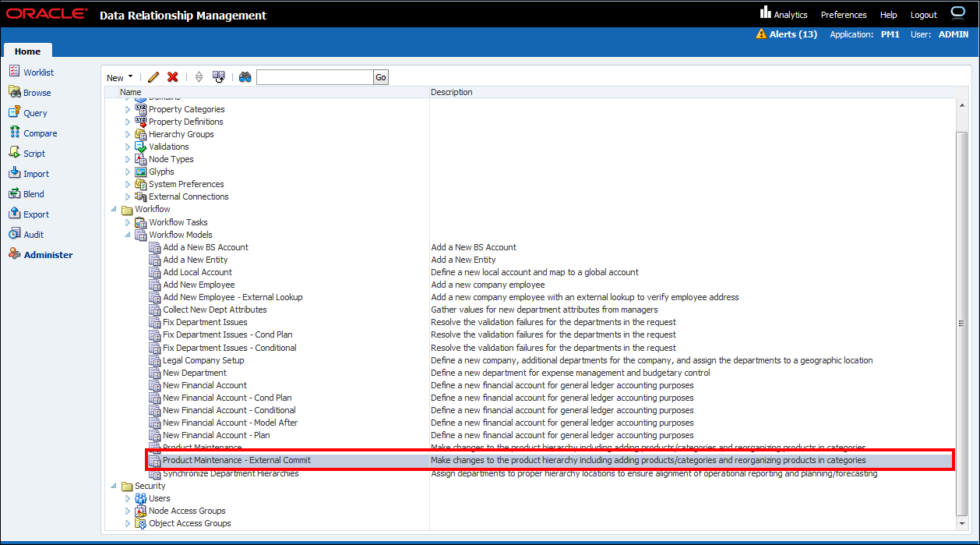Select Add Local Account model
The width and height of the screenshot is (980, 545).
click(x=198, y=272)
